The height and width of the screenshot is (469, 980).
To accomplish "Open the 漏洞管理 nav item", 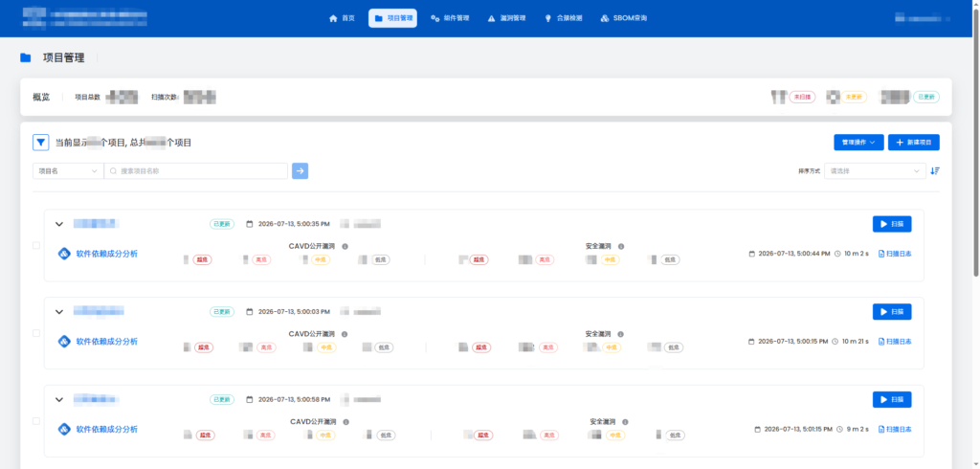I will tap(506, 18).
